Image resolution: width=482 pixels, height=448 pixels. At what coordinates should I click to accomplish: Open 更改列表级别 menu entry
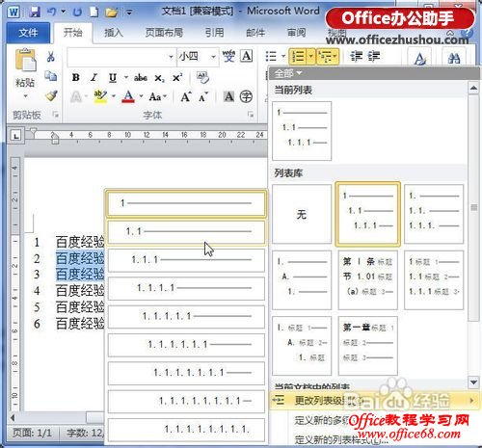(374, 401)
